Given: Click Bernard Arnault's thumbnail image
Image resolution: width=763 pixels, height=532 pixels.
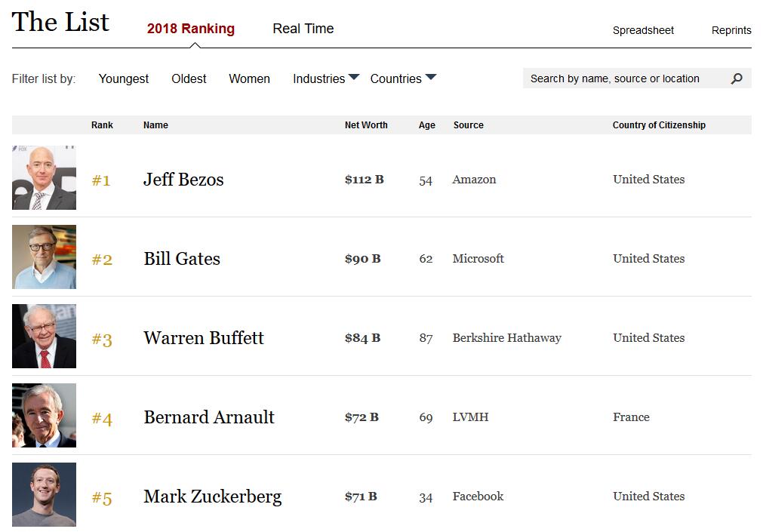Looking at the screenshot, I should pyautogui.click(x=44, y=416).
